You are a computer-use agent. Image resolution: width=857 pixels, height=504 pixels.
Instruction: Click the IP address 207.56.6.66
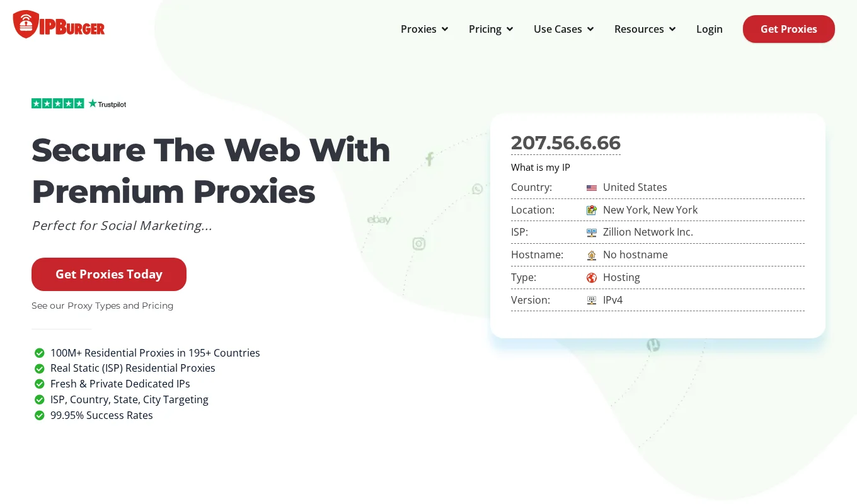[x=565, y=143]
